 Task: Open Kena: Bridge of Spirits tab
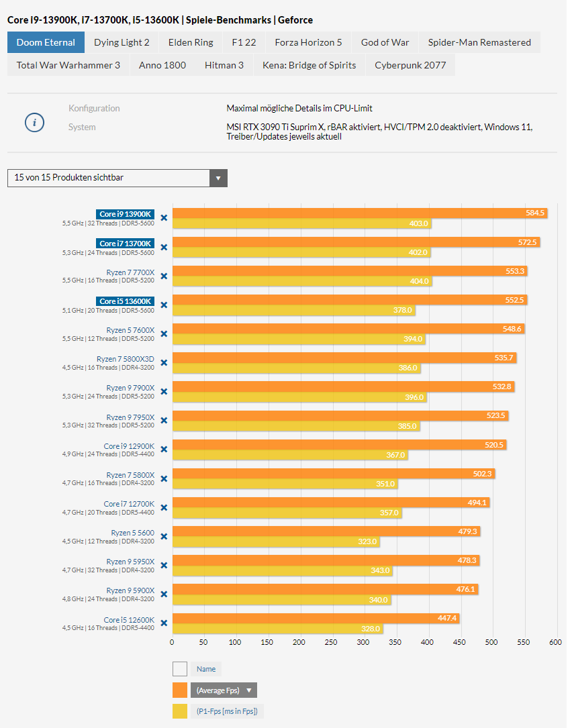coord(309,65)
